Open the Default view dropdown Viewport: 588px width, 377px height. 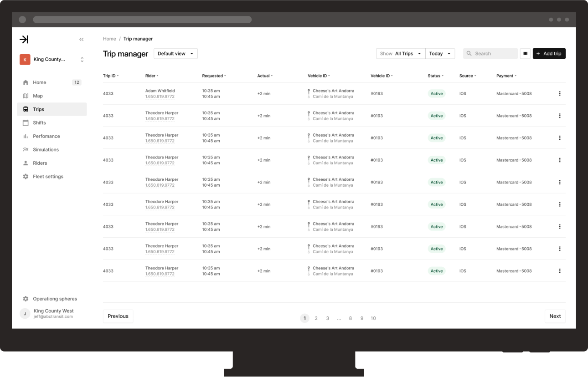[175, 53]
